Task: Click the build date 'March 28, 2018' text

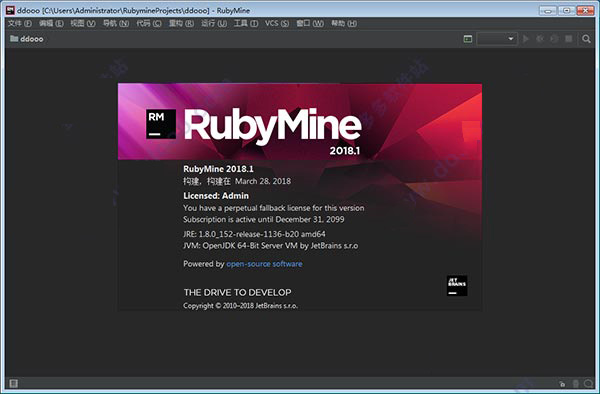Action: point(263,181)
